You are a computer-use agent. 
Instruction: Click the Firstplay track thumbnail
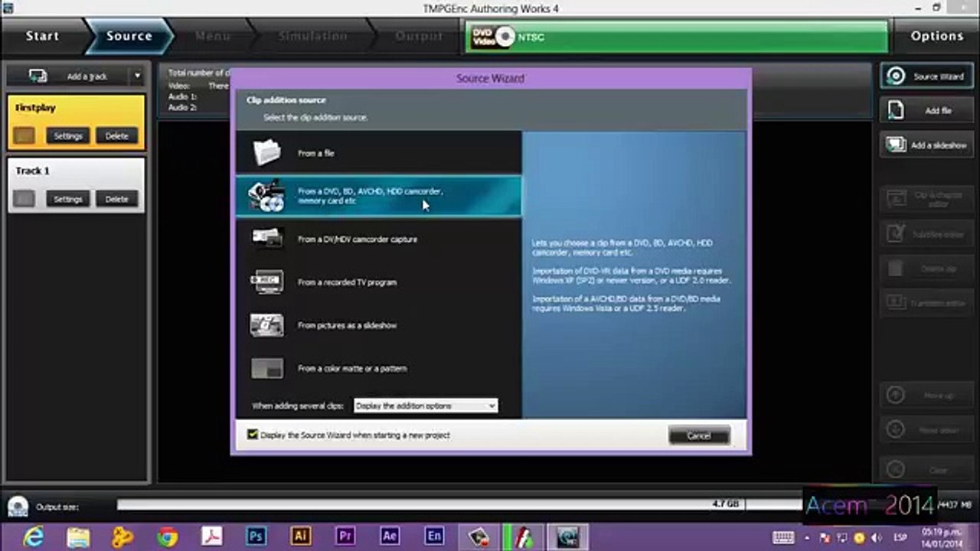pyautogui.click(x=24, y=135)
